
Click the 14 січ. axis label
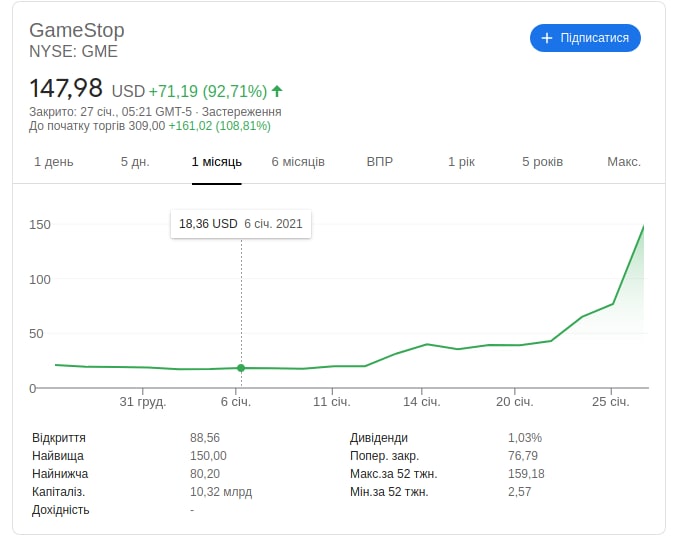(422, 402)
